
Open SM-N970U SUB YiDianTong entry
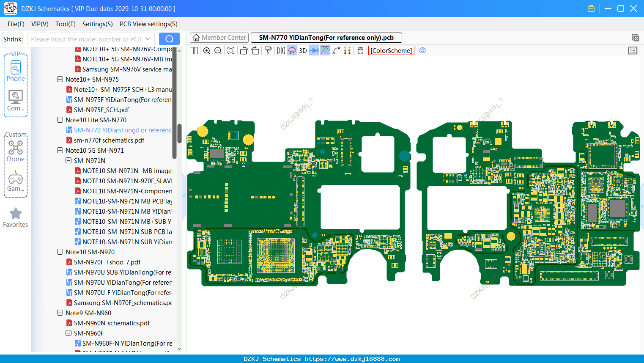pos(123,272)
